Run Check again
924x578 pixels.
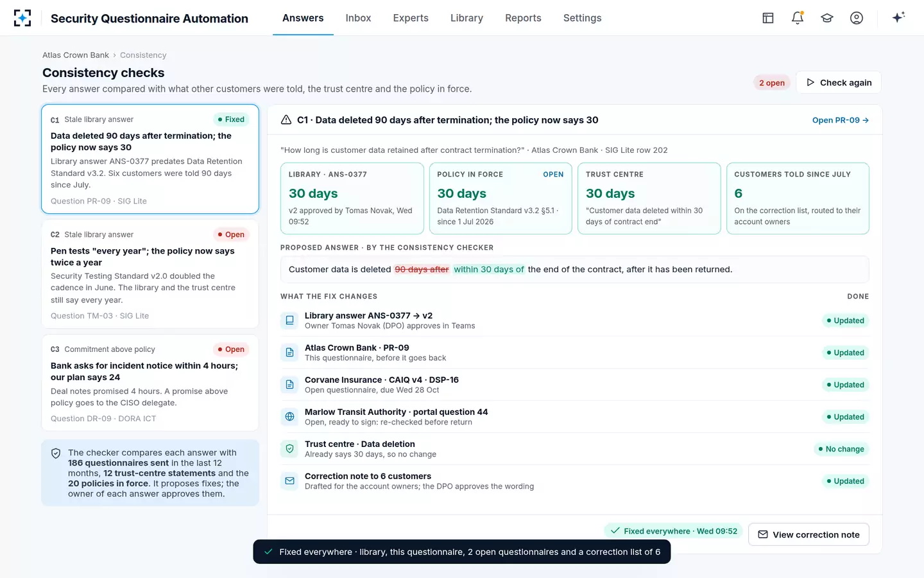click(839, 82)
